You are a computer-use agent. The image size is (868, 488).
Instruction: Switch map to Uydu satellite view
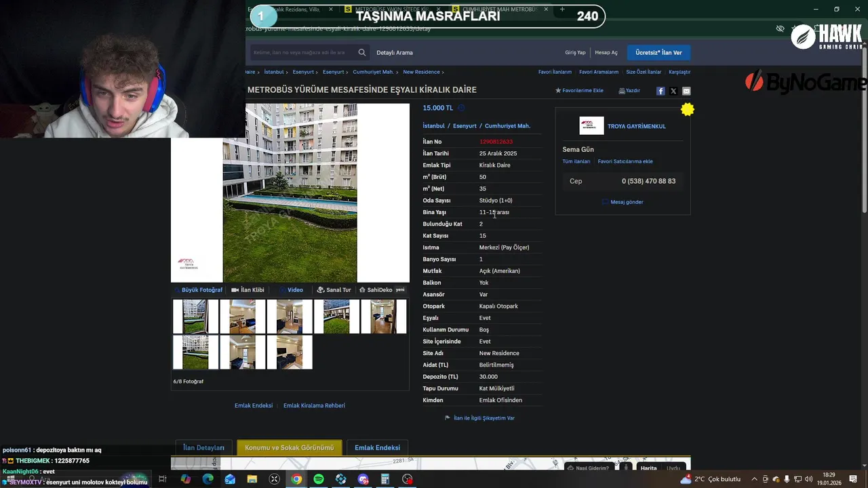click(673, 468)
